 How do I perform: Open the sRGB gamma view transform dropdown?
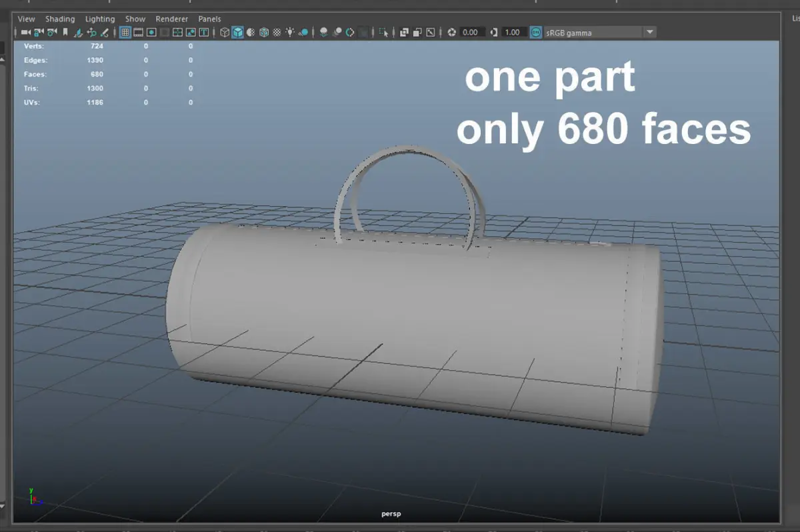[x=599, y=32]
